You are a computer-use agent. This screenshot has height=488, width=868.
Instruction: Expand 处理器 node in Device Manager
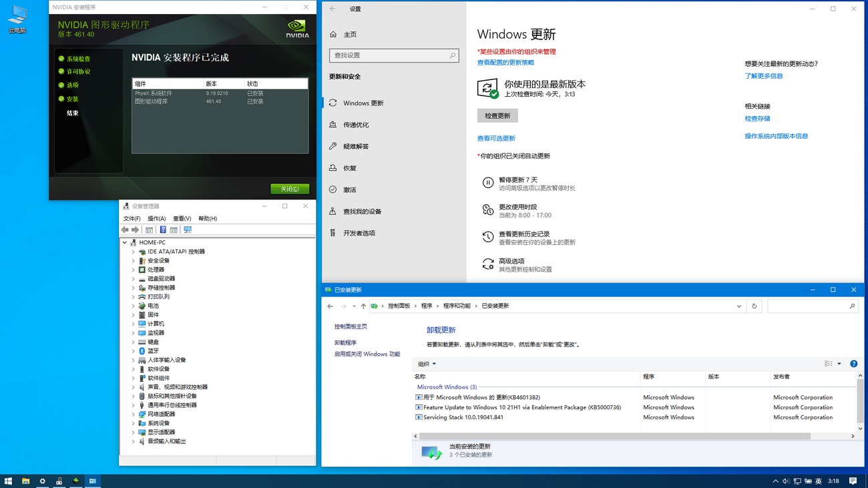coord(133,270)
